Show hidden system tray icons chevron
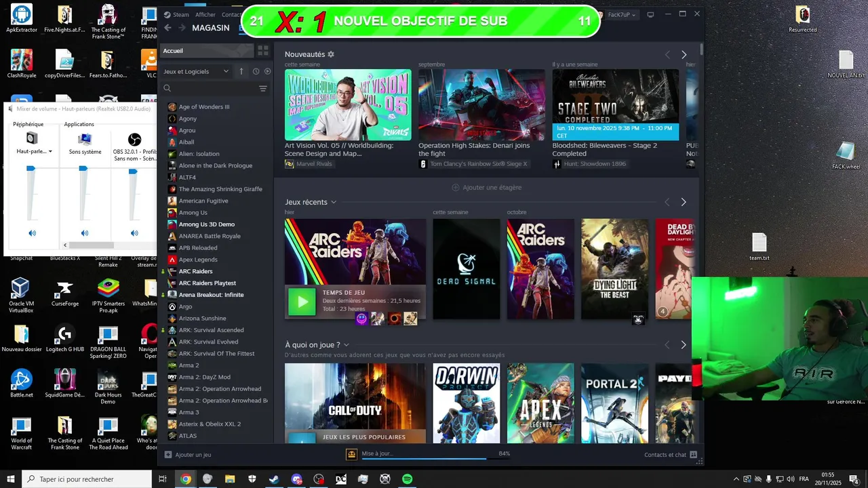The image size is (868, 488). point(736,479)
